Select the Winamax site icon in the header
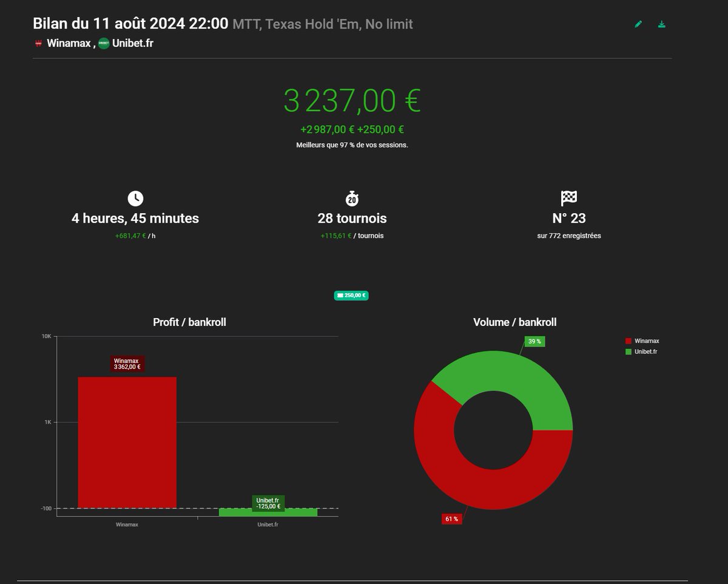 tap(38, 44)
